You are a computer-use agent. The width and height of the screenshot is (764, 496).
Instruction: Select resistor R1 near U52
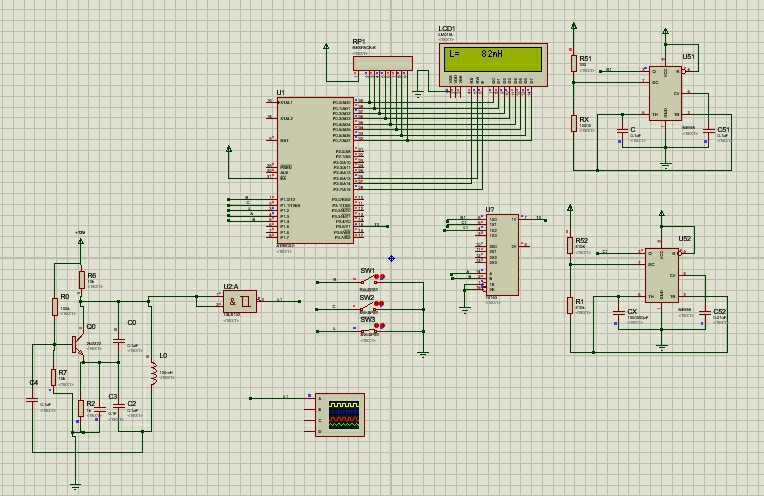pyautogui.click(x=570, y=305)
